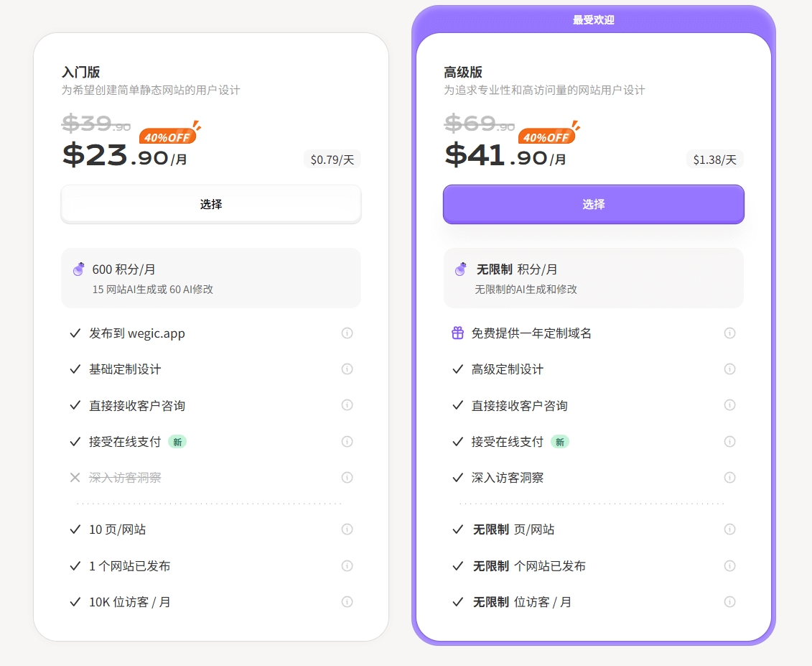Click the info icon next to 高级定制设计
Screen dimensions: 812x666
(729, 369)
